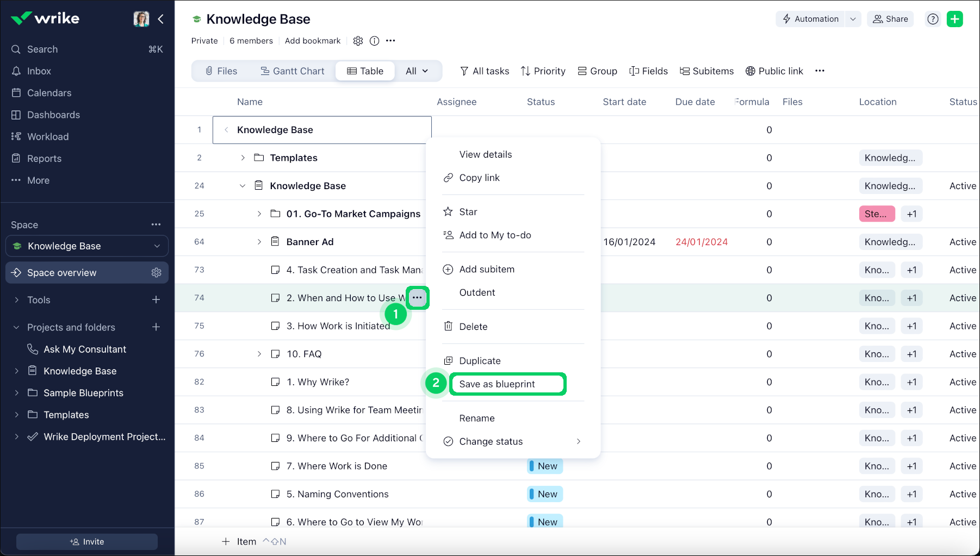Click the Share button
Viewport: 980px width, 556px height.
click(x=890, y=19)
